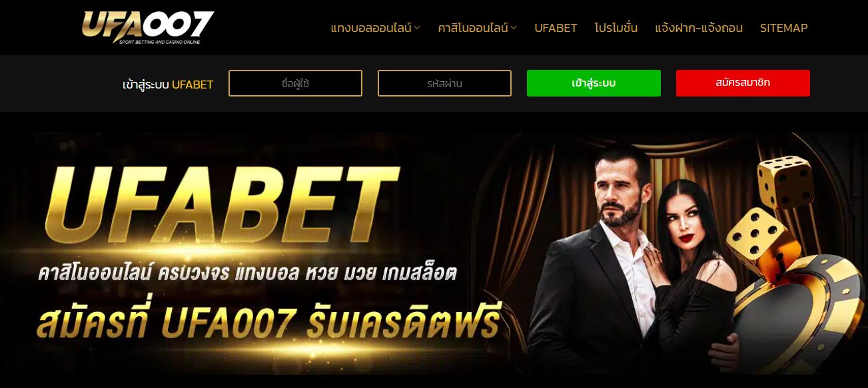Open แจ้งฝาก-แจ้งถอน page
The width and height of the screenshot is (868, 388).
pyautogui.click(x=699, y=28)
